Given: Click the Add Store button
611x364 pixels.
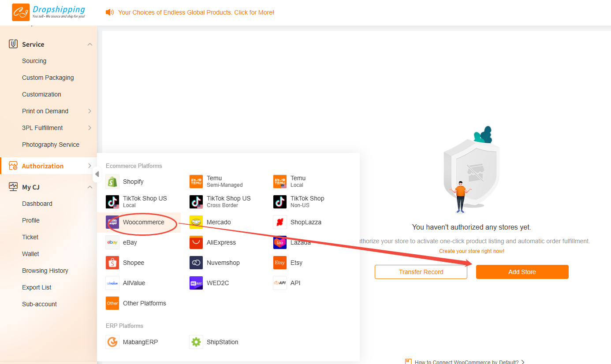Looking at the screenshot, I should [x=522, y=272].
